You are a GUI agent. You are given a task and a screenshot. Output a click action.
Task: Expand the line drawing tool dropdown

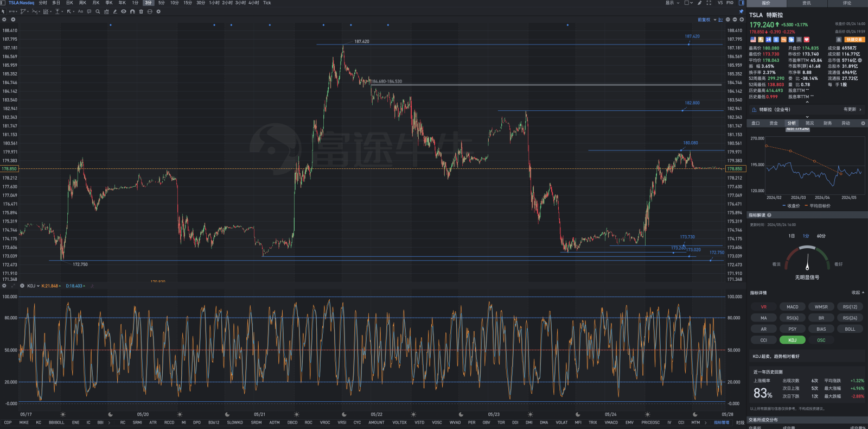coord(16,11)
